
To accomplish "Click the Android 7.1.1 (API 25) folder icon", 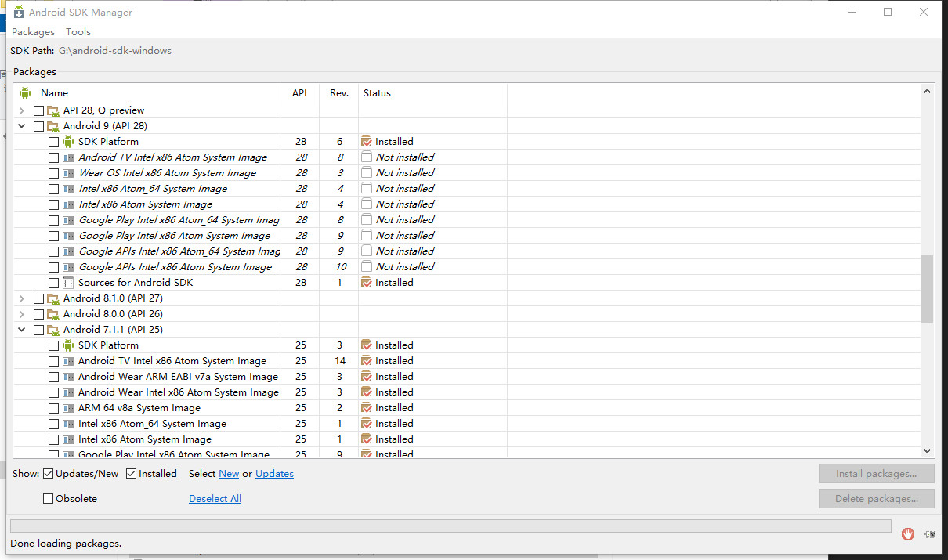I will 53,330.
